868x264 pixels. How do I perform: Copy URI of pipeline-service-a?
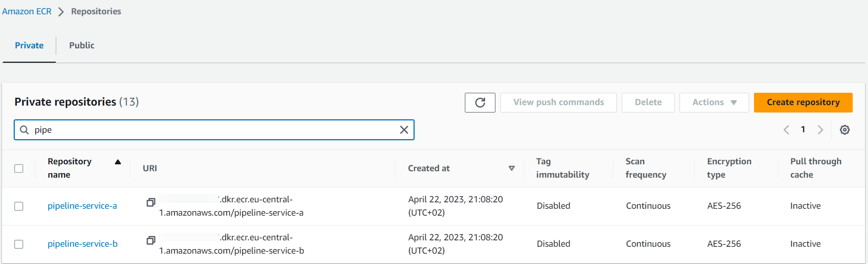click(x=151, y=202)
